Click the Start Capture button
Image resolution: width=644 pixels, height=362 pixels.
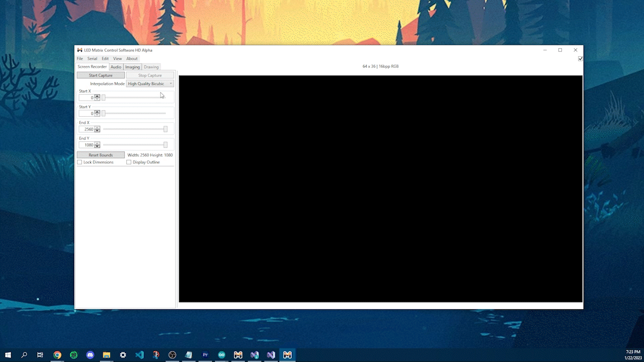101,75
